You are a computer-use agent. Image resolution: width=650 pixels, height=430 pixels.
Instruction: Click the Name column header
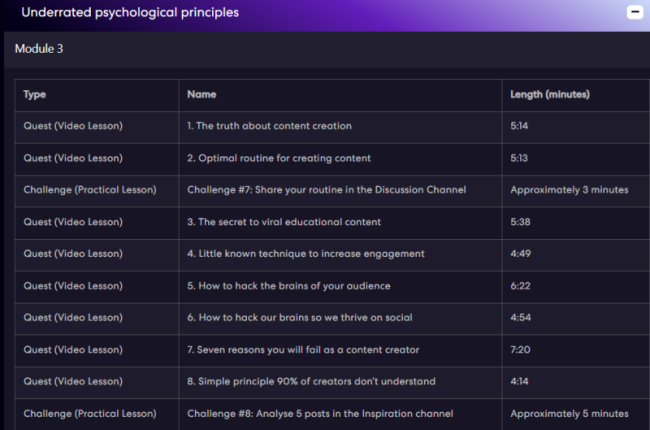point(201,95)
